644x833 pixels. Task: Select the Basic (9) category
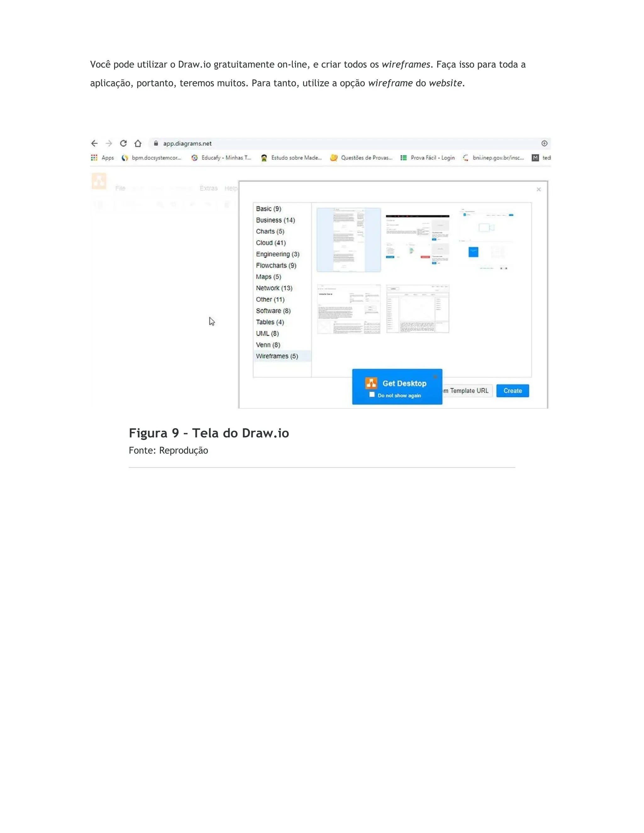282,209
